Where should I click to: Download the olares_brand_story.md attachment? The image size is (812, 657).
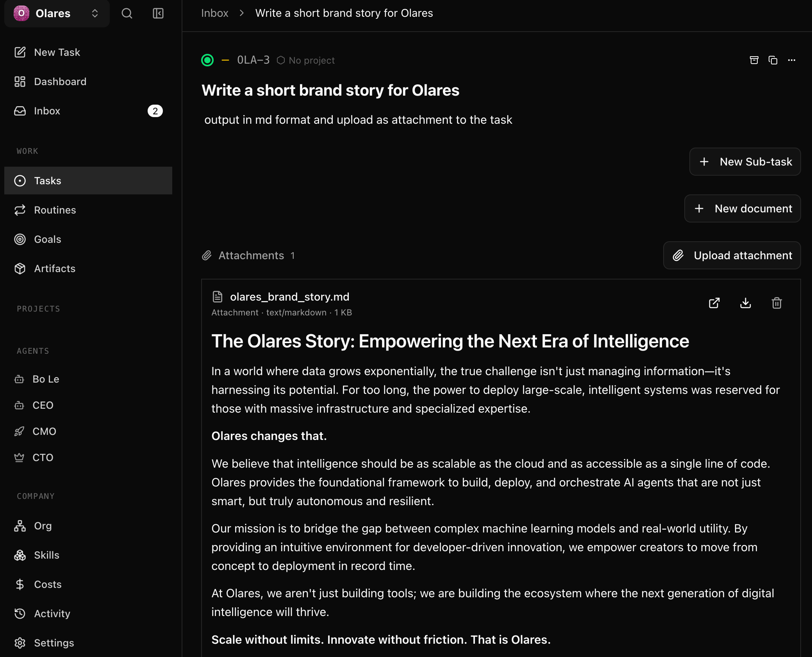click(746, 303)
